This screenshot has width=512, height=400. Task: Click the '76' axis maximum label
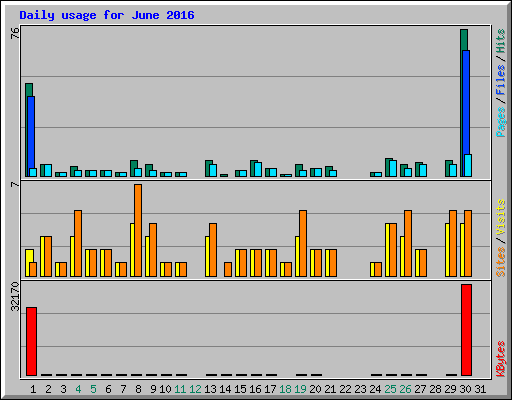click(x=15, y=33)
